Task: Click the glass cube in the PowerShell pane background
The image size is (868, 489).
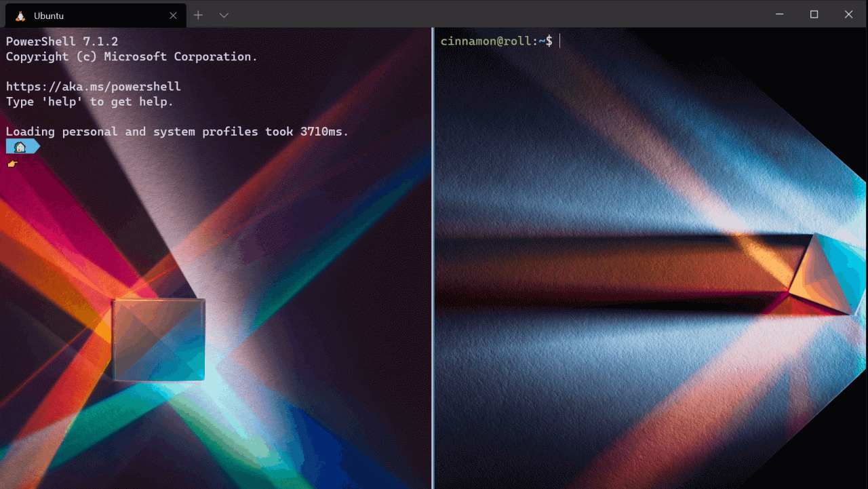Action: pos(159,339)
